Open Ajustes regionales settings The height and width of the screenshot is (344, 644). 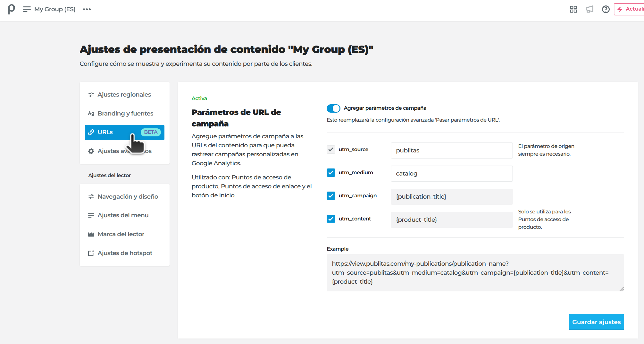click(124, 95)
